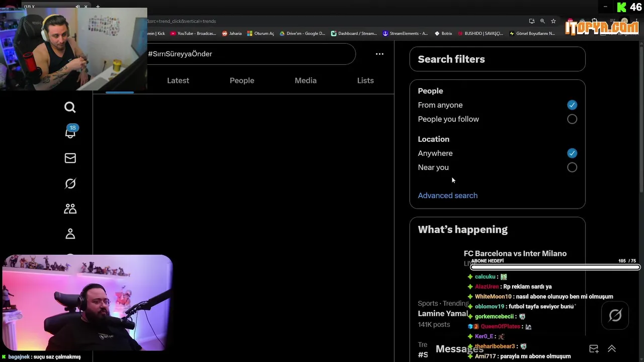This screenshot has height=362, width=644.
Task: Click chat username WhiteMoon10
Action: tap(493, 297)
